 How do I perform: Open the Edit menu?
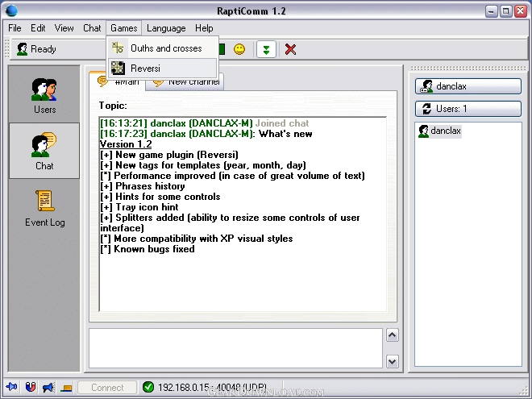[x=38, y=28]
